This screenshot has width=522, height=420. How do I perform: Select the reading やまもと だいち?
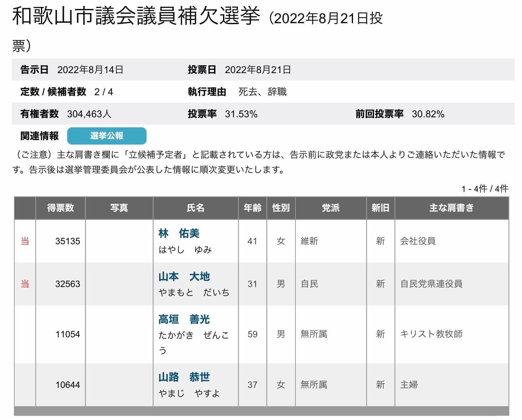[194, 293]
